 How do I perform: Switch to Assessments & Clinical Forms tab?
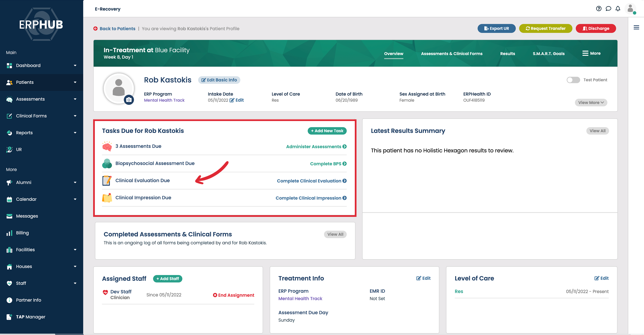point(451,54)
